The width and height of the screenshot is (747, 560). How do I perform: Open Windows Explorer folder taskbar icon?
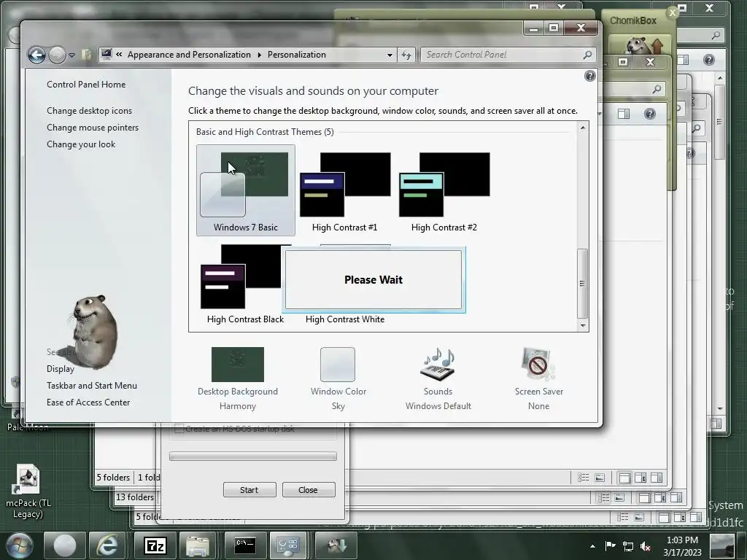point(198,545)
